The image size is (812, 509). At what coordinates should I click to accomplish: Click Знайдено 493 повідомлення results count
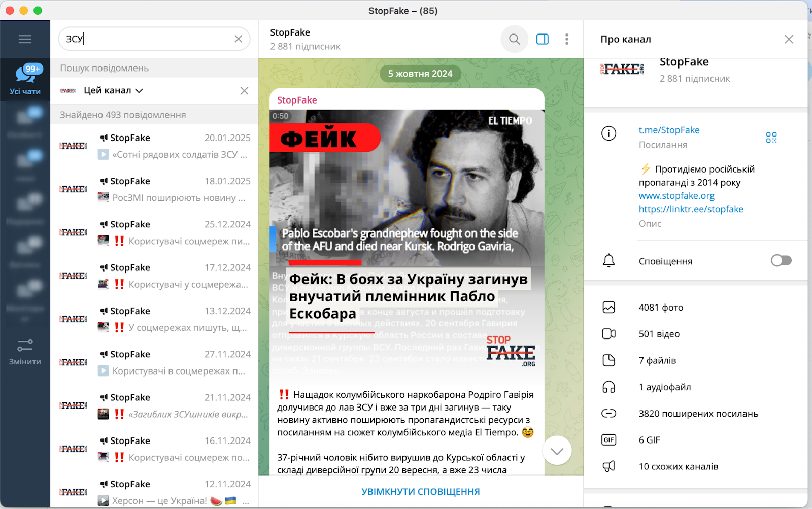pyautogui.click(x=123, y=115)
